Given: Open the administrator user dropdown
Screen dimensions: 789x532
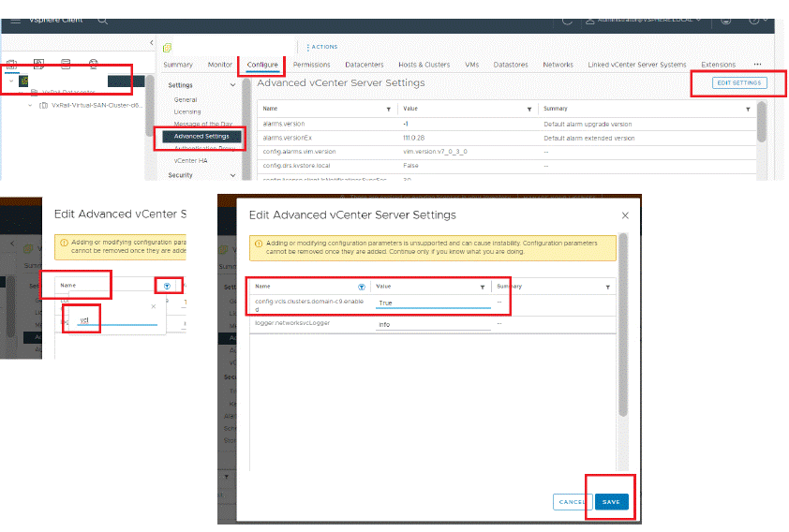Looking at the screenshot, I should pyautogui.click(x=644, y=21).
